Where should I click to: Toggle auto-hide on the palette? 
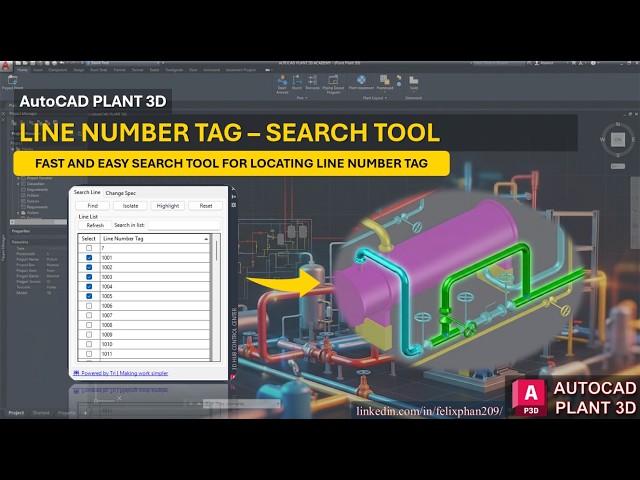coord(234,197)
